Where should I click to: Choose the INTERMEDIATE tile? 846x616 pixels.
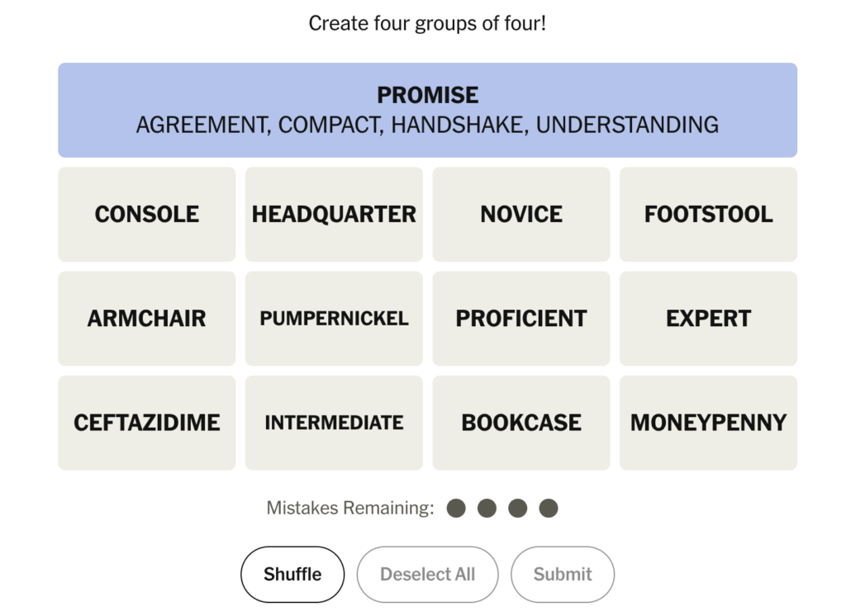click(x=334, y=423)
